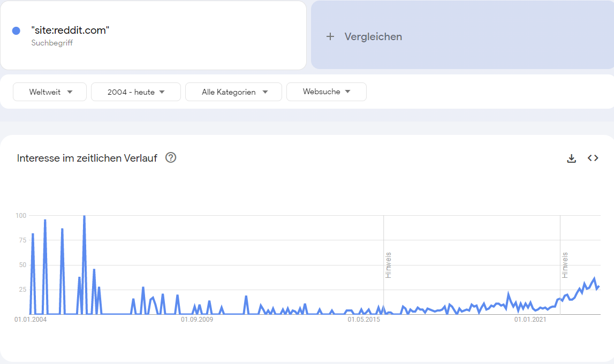614x364 pixels.
Task: Click the Interesse im zeitlichen Verlauf heading
Action: [x=87, y=158]
